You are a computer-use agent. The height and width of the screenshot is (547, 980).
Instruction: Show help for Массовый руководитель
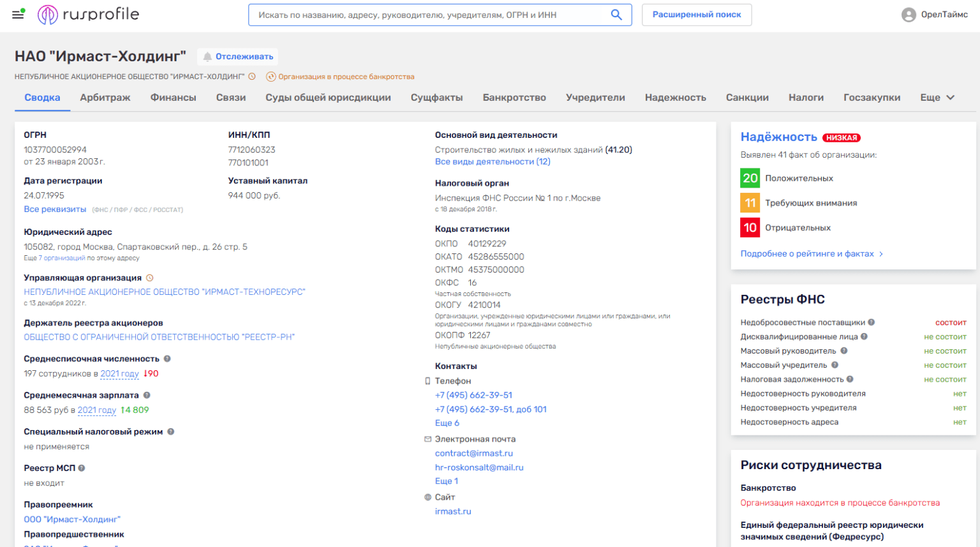click(844, 350)
